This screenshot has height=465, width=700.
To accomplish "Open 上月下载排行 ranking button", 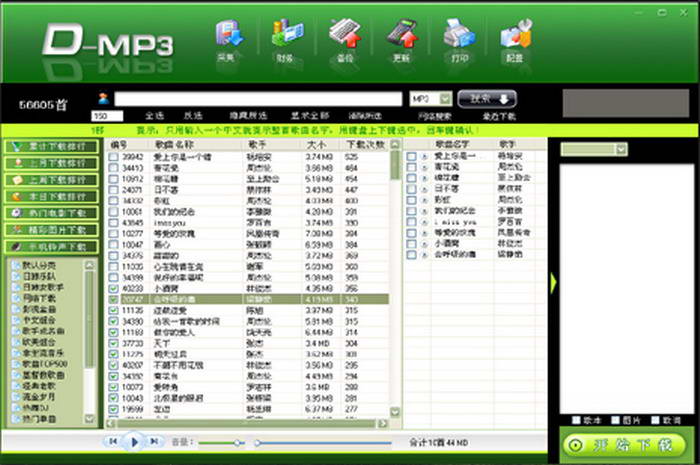I will (51, 163).
